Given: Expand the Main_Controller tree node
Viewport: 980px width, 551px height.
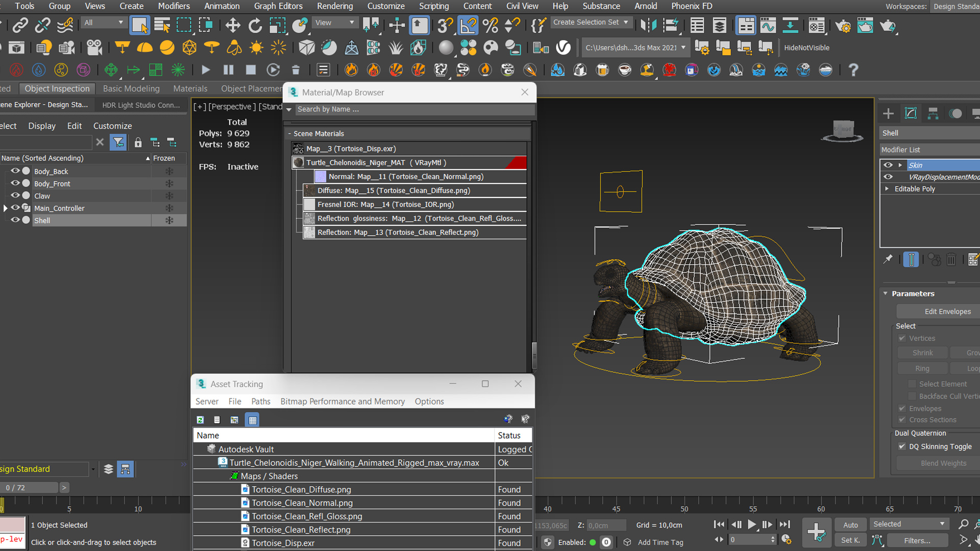Looking at the screenshot, I should 5,208.
